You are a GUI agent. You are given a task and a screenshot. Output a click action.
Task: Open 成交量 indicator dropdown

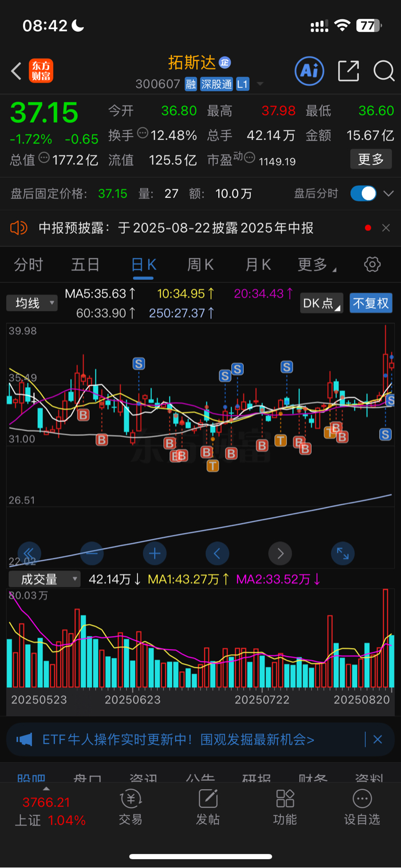pyautogui.click(x=44, y=579)
